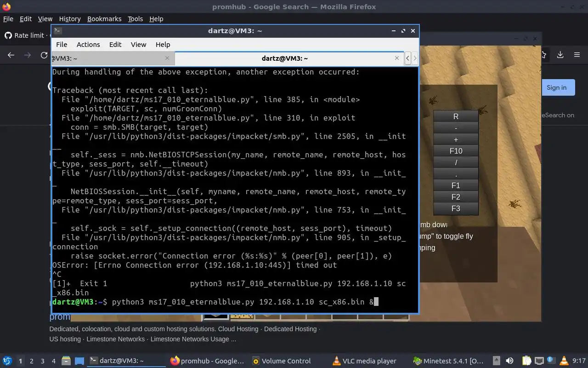Click the terminal window icon in title bar

tap(57, 31)
